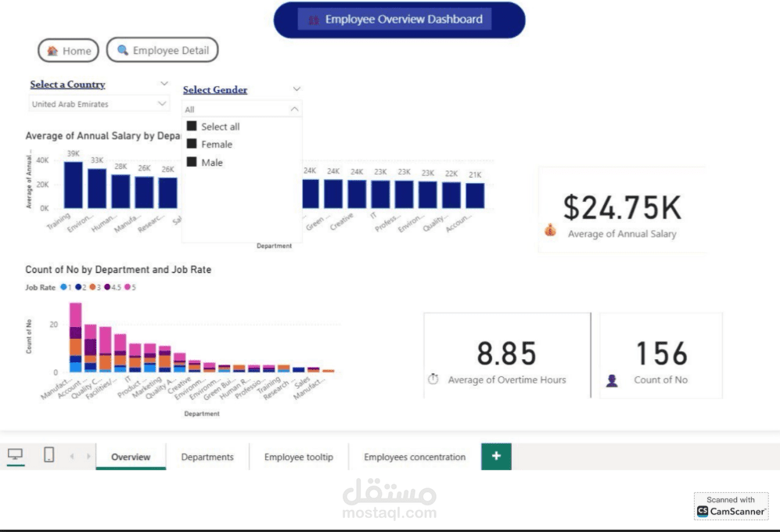Check the Female checkbox
The height and width of the screenshot is (532, 780).
(192, 144)
